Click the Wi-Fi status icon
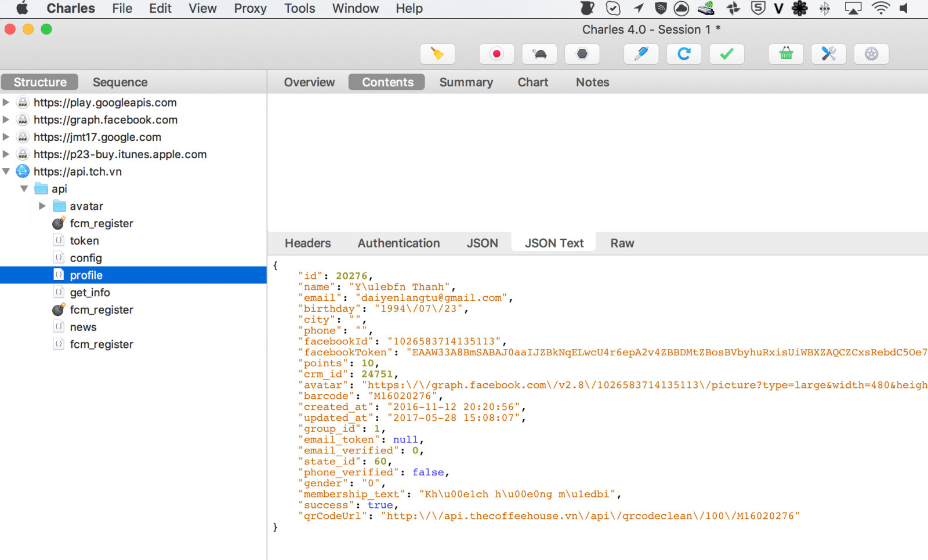 (x=880, y=8)
